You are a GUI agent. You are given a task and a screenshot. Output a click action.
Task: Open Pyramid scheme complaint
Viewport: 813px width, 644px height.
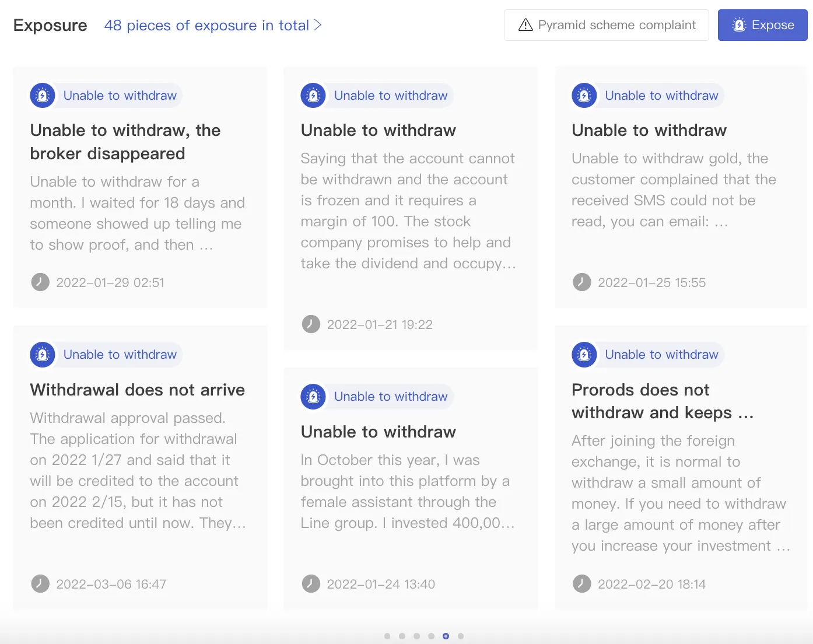click(x=607, y=25)
